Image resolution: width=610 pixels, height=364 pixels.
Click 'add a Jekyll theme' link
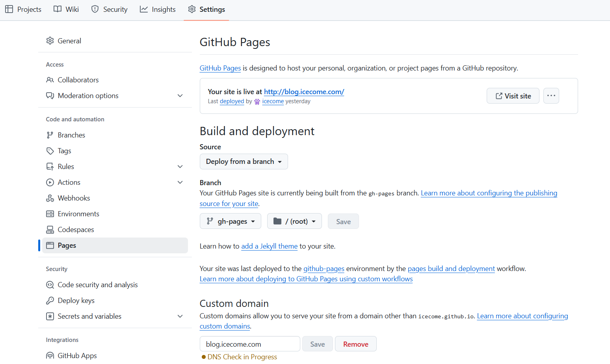tap(270, 246)
